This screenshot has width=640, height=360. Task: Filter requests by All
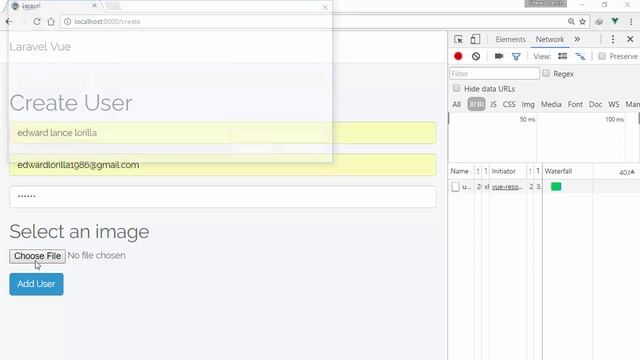[456, 104]
